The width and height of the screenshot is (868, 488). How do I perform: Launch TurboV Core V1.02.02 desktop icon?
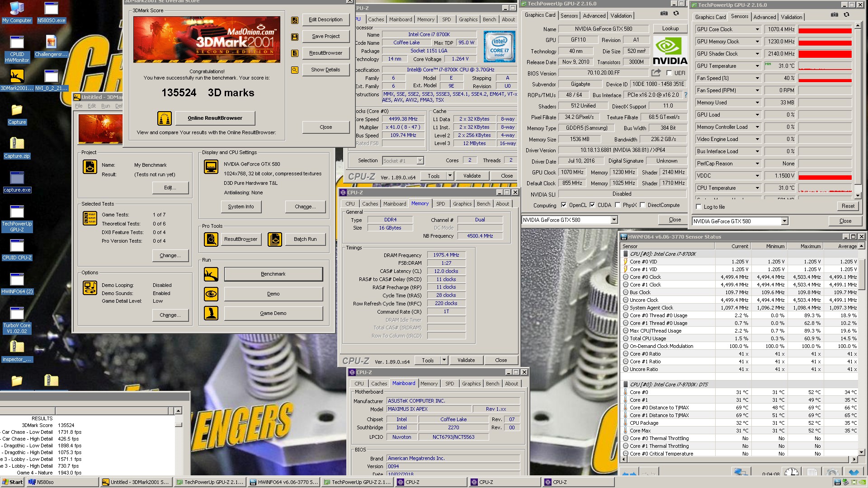click(17, 320)
